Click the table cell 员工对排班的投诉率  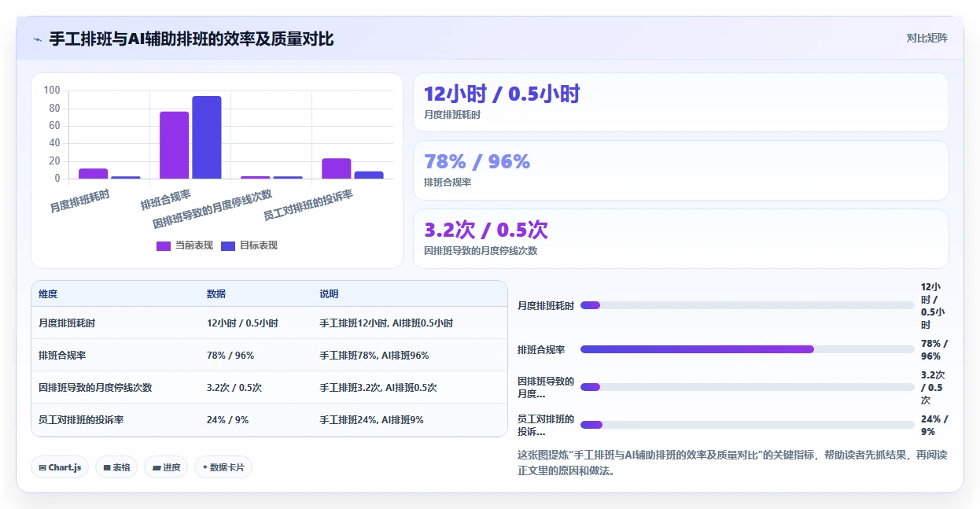point(81,420)
